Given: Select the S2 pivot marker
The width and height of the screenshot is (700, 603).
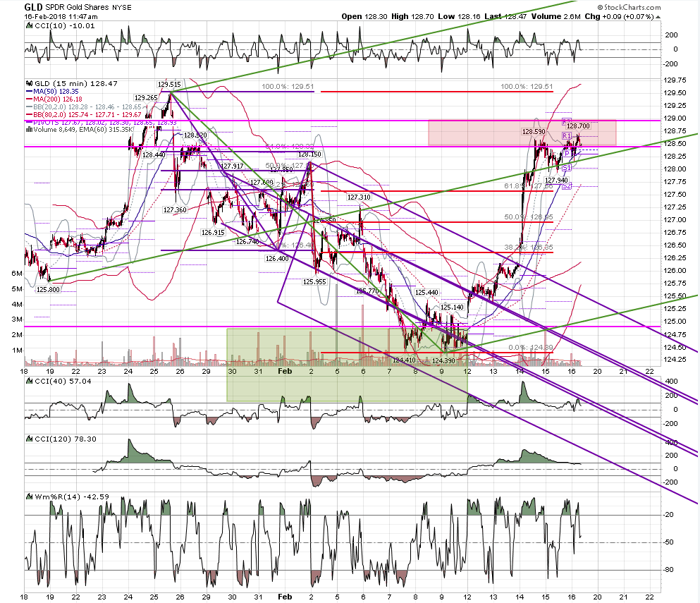Looking at the screenshot, I should tap(567, 185).
